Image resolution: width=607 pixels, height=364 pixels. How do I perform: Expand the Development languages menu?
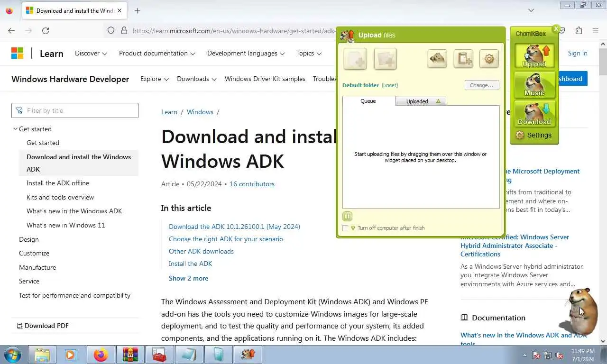pos(246,53)
